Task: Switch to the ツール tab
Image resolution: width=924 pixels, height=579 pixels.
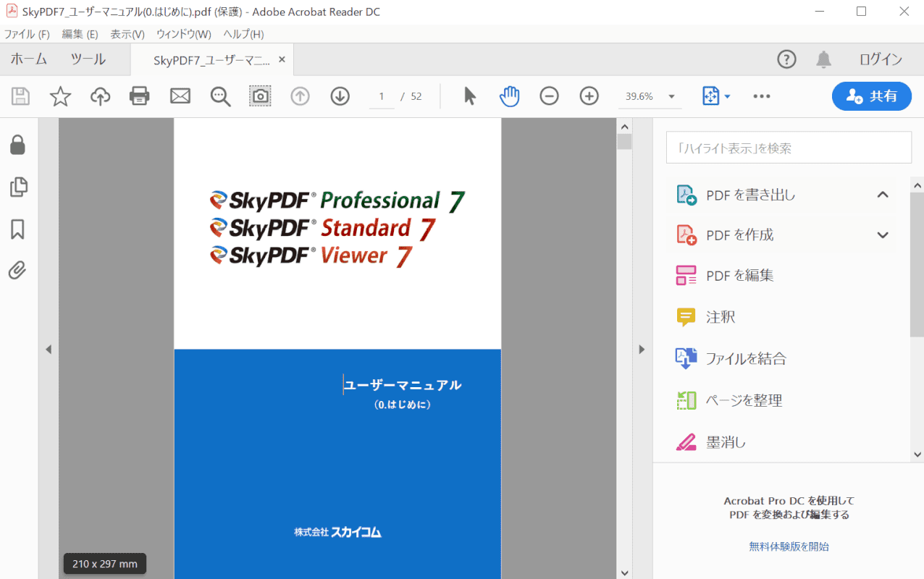Action: pyautogui.click(x=88, y=59)
